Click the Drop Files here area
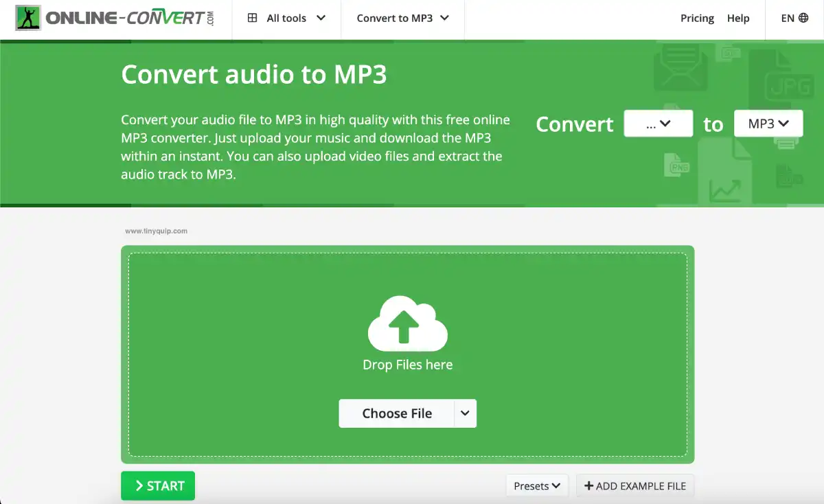The image size is (824, 504). 407,365
